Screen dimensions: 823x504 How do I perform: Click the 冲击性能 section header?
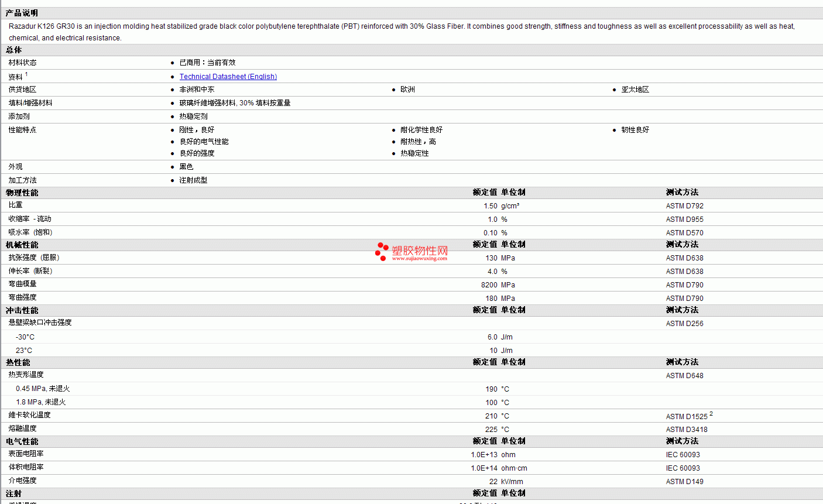[22, 310]
